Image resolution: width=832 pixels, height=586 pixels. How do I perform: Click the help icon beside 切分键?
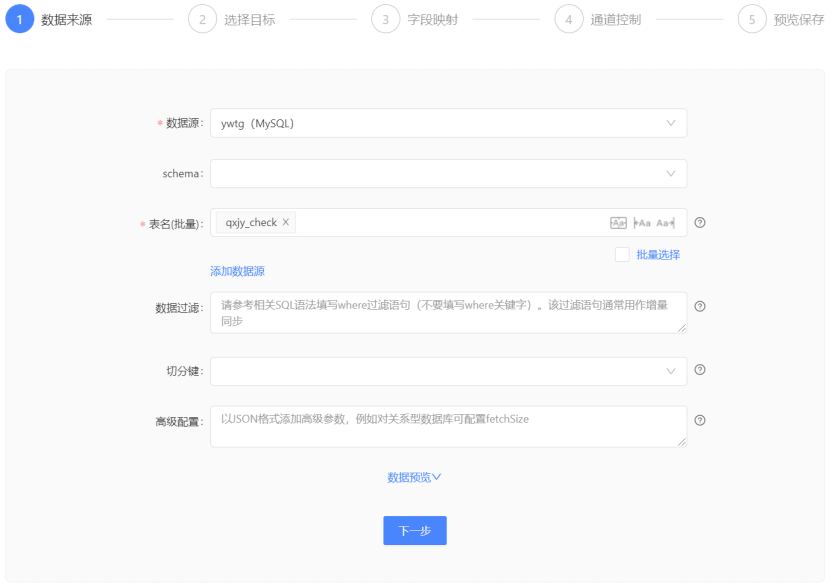tap(700, 370)
